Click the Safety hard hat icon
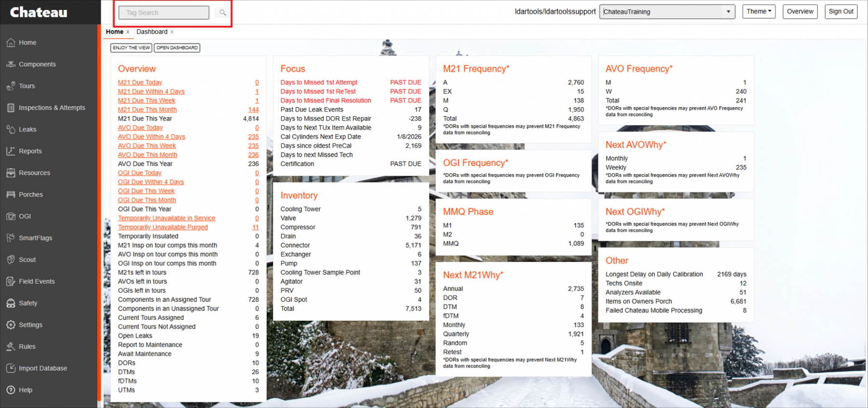Viewport: 868px width, 408px height. (11, 303)
